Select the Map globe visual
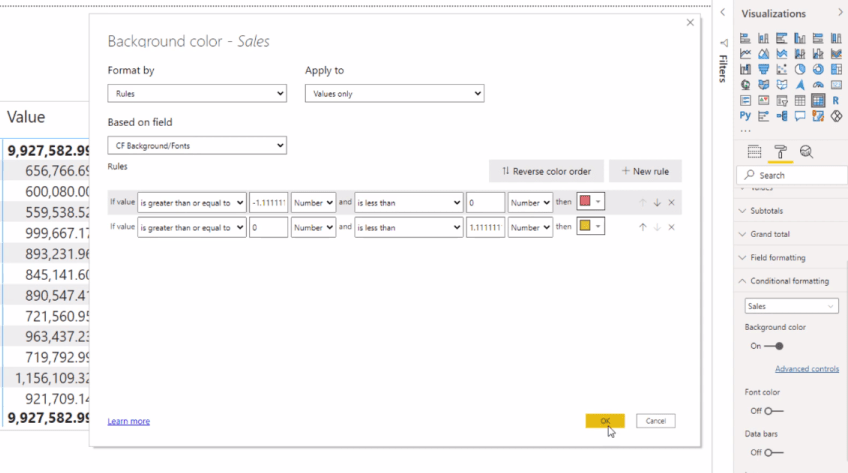 point(745,85)
